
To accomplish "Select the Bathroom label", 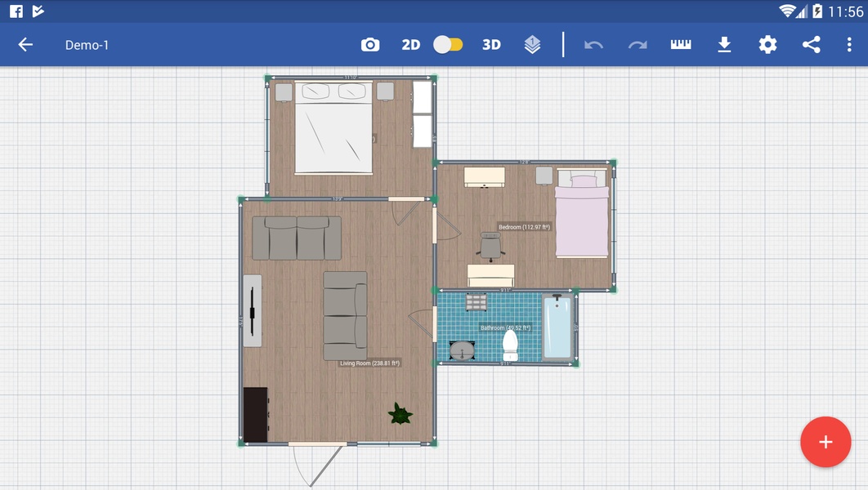I will click(505, 328).
